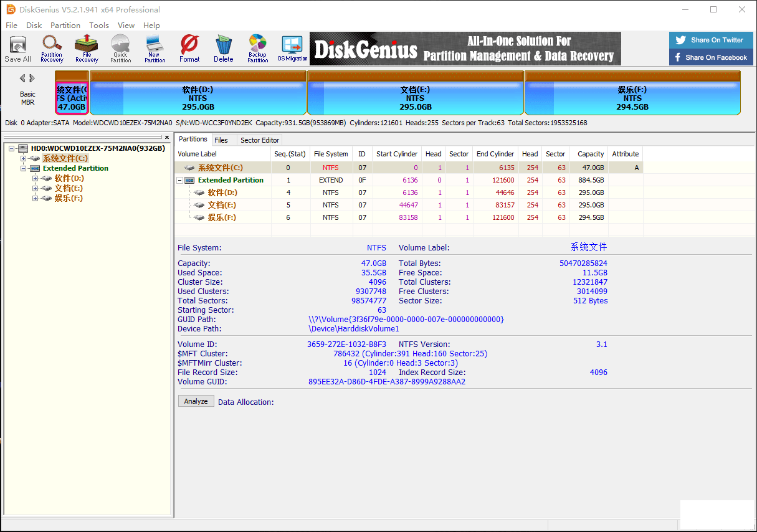The image size is (757, 532).
Task: Open the Backup Partition tool
Action: click(257, 49)
